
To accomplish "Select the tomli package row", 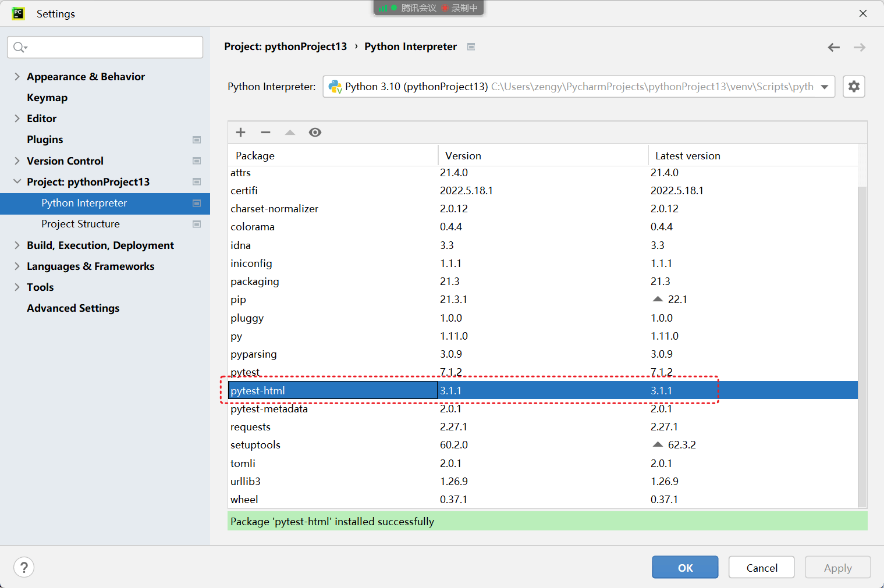I will [x=543, y=463].
